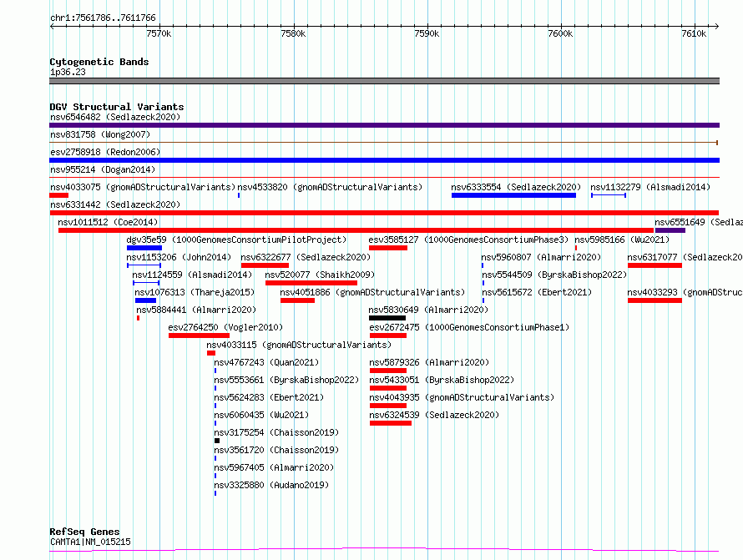Click the nsv6546482 (Sedlazeck2020) purple variant bar
Screen dimensions: 743x560
pos(384,125)
